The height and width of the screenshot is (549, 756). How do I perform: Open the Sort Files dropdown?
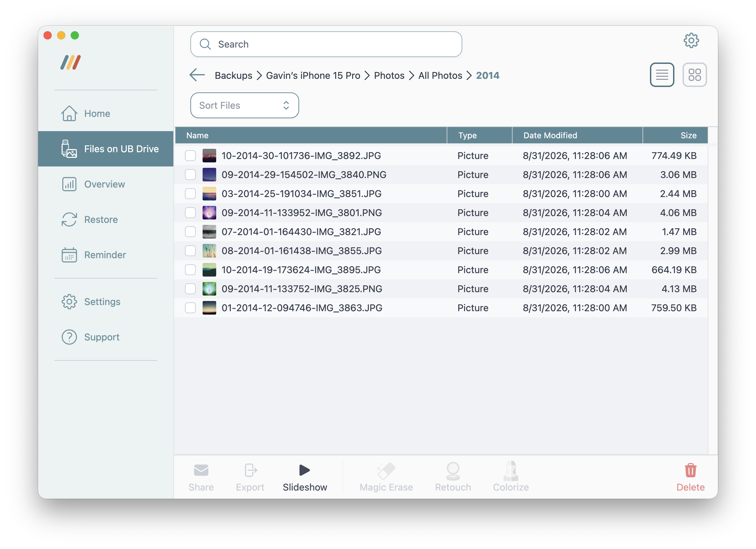coord(244,105)
